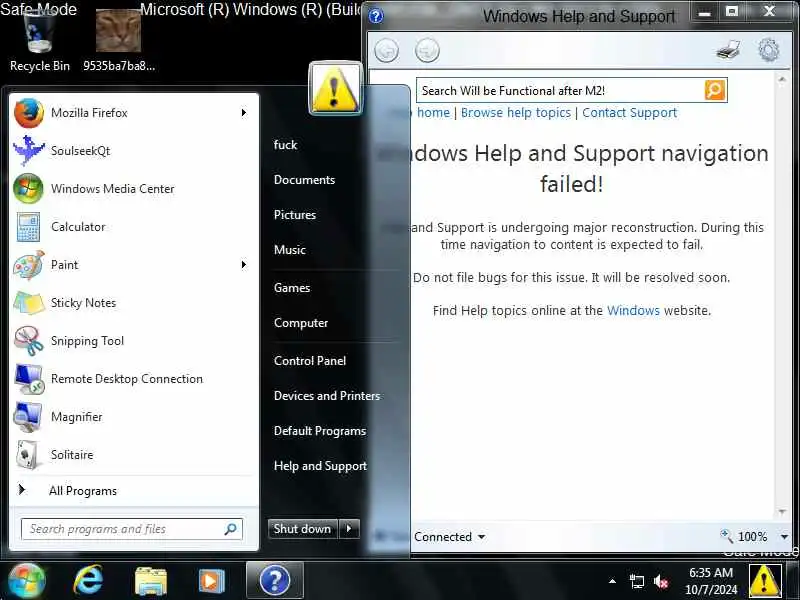Launch Sticky Notes
Viewport: 800px width, 600px height.
point(133,303)
